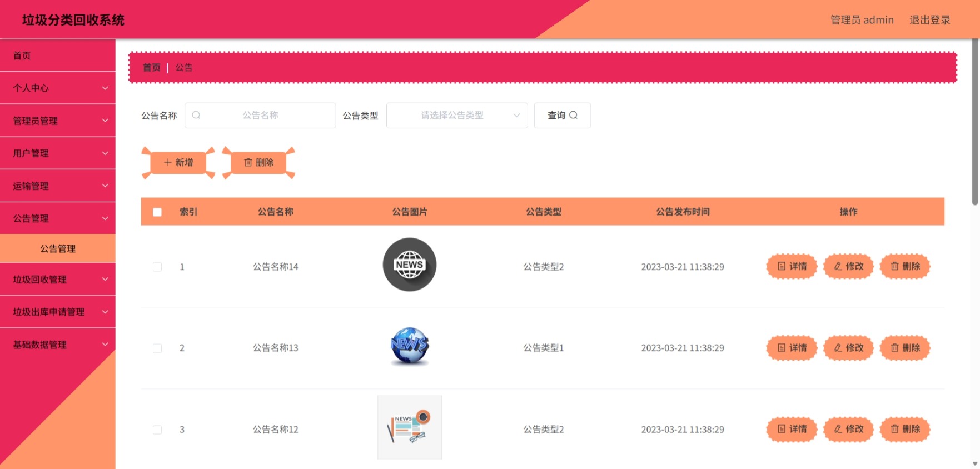Click 详情 document icon for 公告名称12
This screenshot has width=980, height=469.
click(781, 429)
